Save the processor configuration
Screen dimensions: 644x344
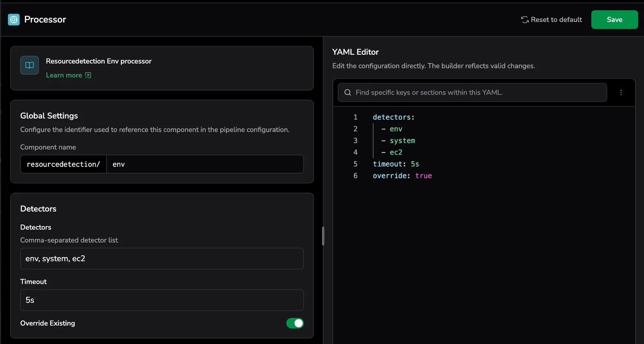point(614,19)
